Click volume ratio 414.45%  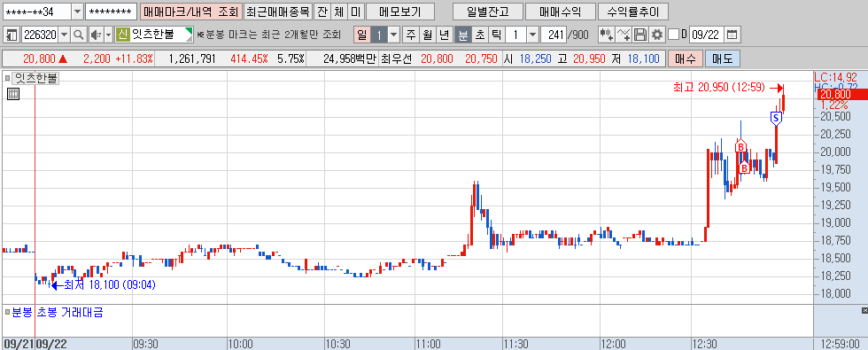[x=250, y=58]
